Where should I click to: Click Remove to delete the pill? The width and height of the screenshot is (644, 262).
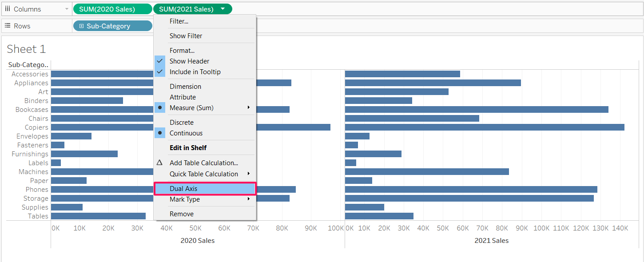point(182,214)
